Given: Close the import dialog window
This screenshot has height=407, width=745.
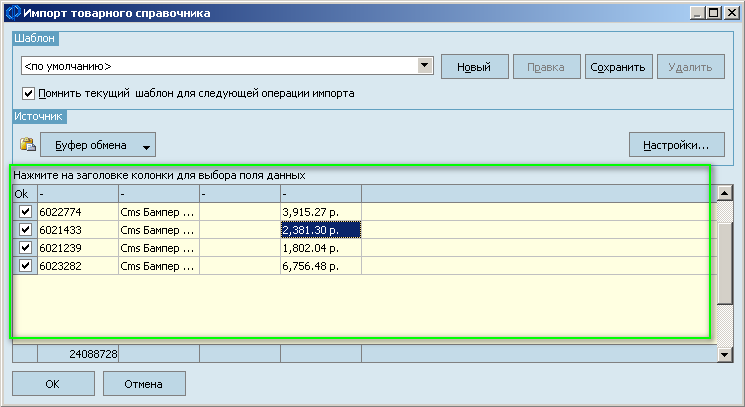Looking at the screenshot, I should tap(731, 13).
